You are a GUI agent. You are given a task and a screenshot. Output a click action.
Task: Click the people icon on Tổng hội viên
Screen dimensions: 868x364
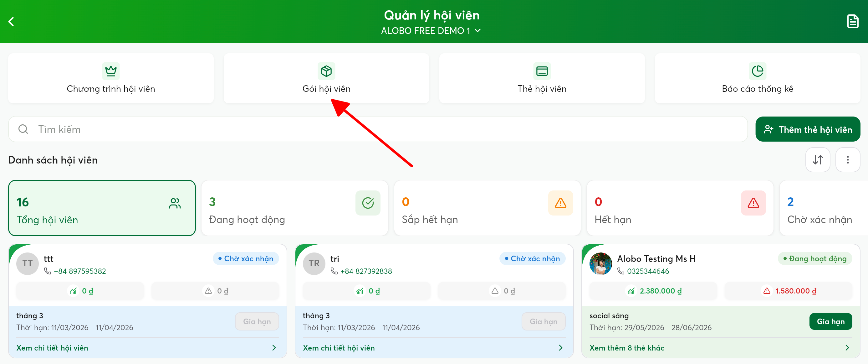[175, 203]
